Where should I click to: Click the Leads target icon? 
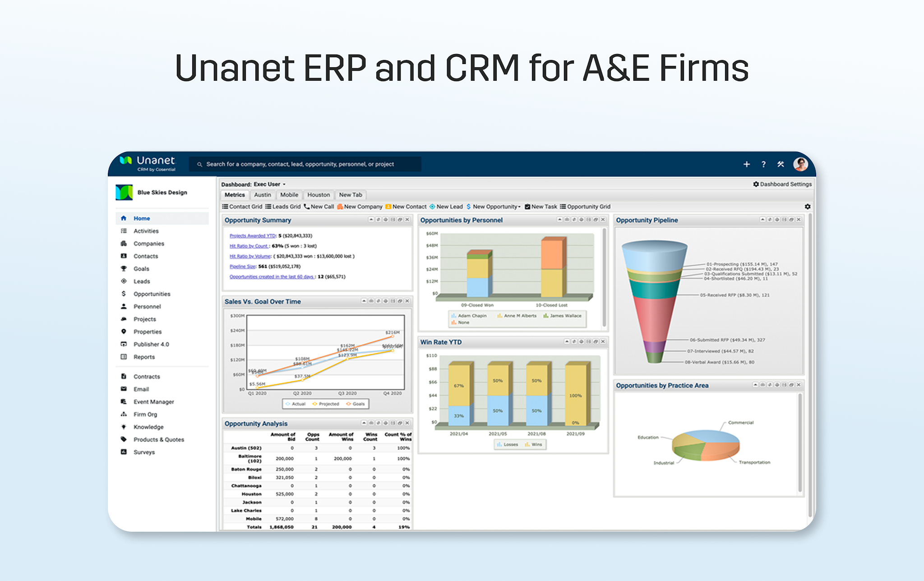124,281
